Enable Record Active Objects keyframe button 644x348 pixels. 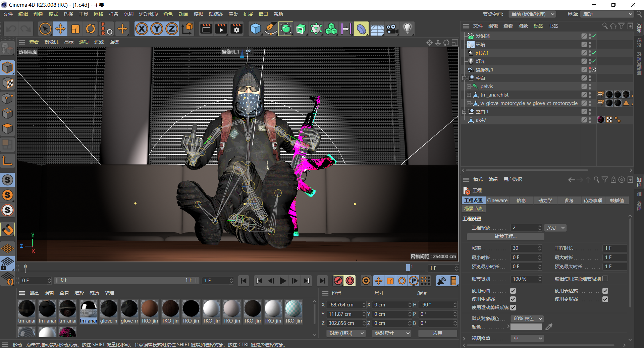[338, 281]
